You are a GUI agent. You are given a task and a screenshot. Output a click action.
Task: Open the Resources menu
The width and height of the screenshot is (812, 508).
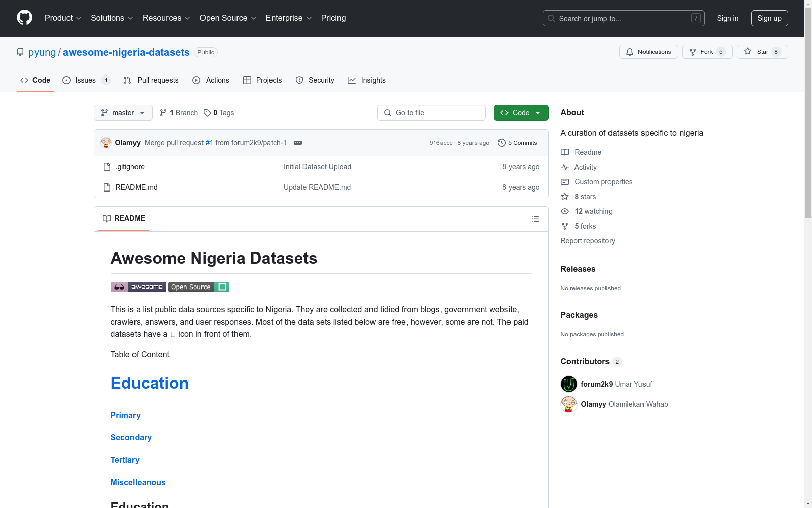(x=166, y=18)
